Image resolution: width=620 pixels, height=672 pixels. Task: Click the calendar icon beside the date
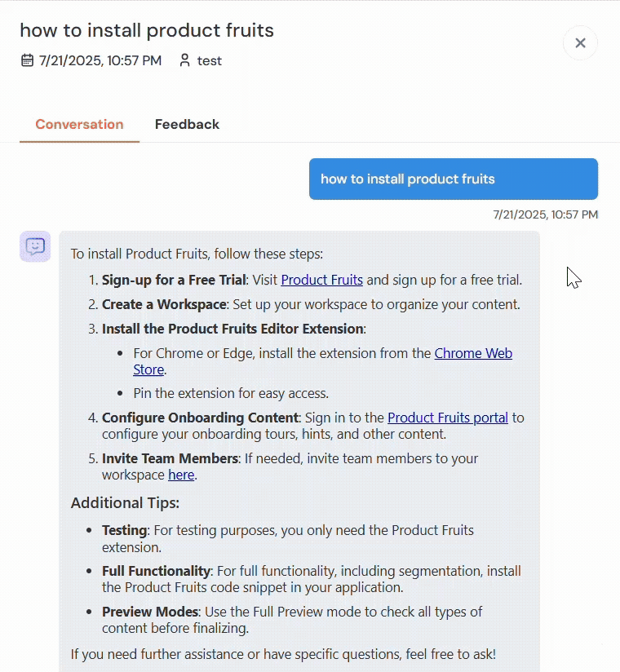27,60
